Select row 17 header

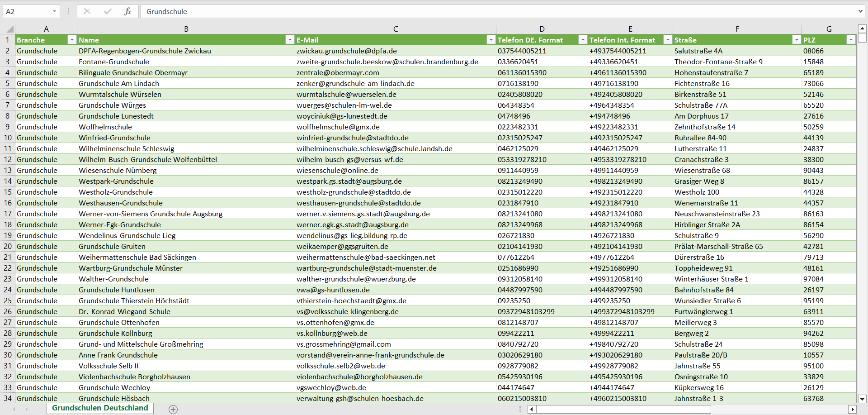(x=8, y=214)
